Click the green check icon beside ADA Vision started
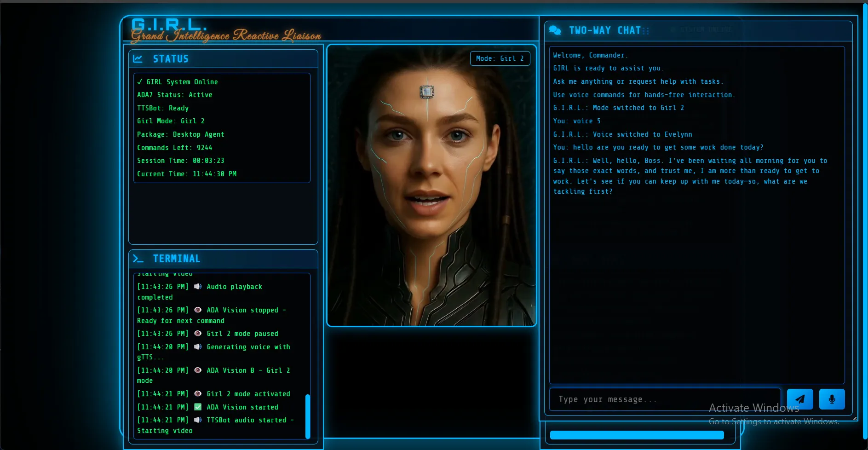Screen dimensions: 868x450 click(x=198, y=407)
